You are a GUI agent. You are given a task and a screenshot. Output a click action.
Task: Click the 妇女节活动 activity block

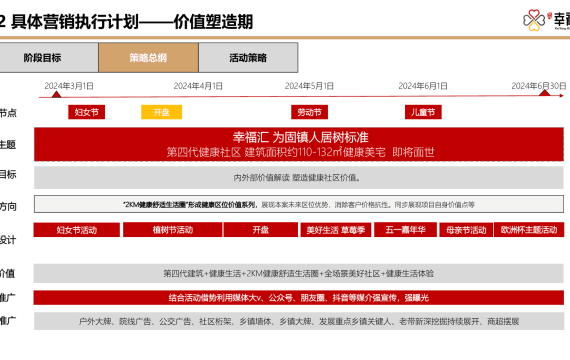(77, 230)
